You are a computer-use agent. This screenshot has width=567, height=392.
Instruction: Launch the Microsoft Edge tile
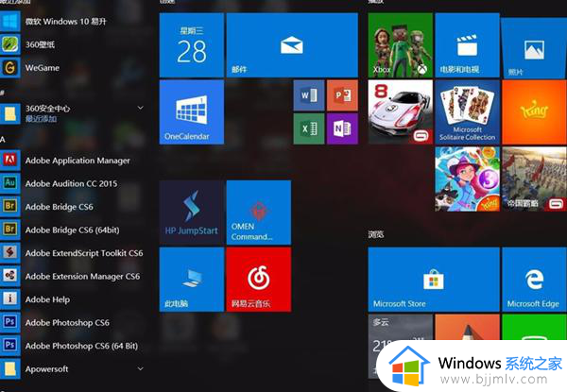535,280
